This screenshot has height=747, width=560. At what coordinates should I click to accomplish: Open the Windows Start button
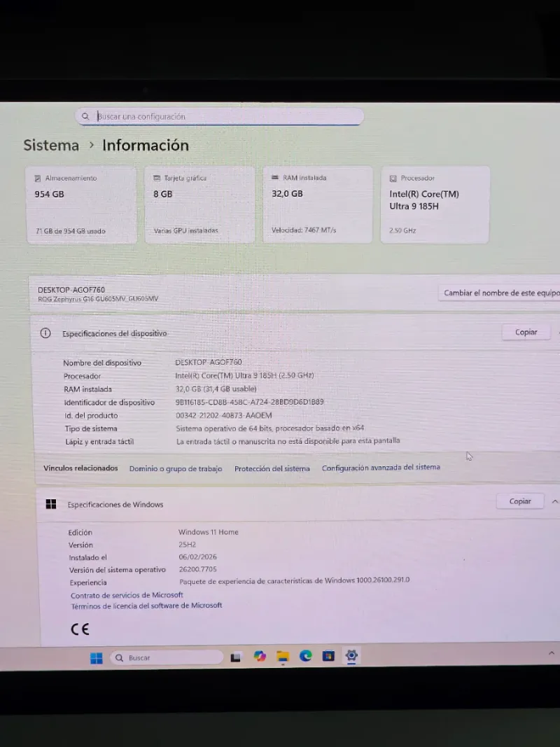96,658
